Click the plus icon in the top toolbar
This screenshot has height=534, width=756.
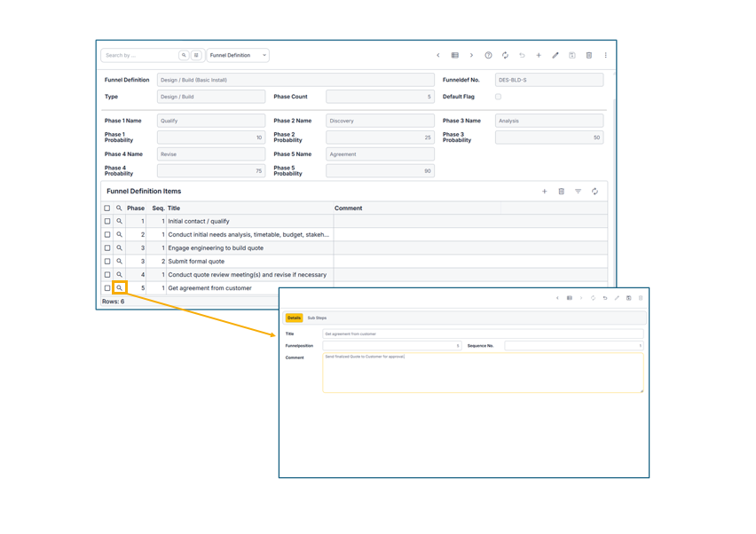(539, 55)
